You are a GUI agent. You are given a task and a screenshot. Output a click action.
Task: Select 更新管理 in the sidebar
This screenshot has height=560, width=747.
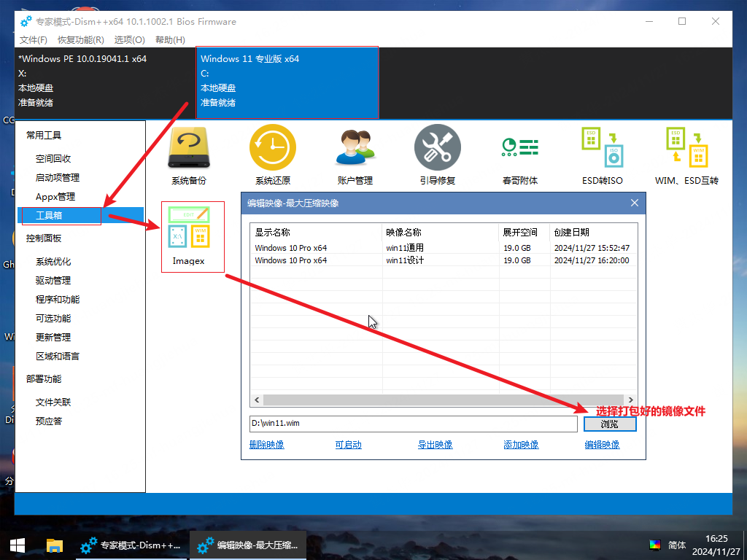point(53,337)
